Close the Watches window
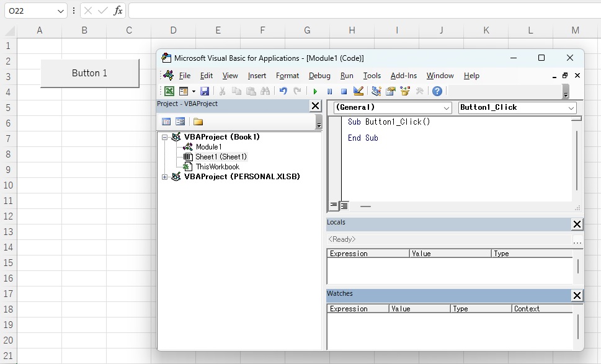Image resolution: width=601 pixels, height=364 pixels. (x=577, y=295)
